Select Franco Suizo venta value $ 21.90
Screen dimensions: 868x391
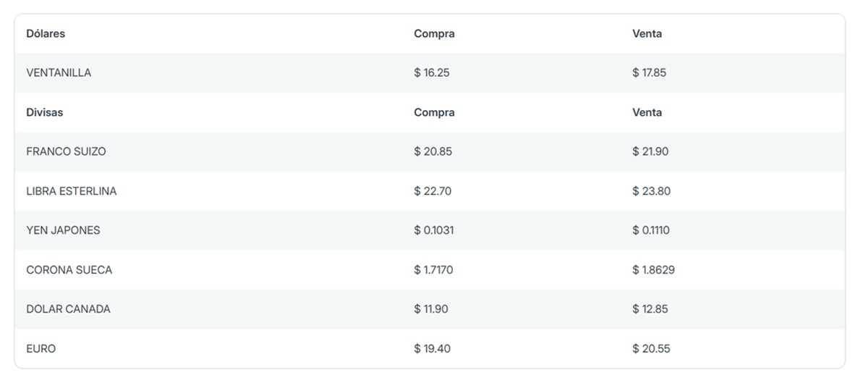650,152
